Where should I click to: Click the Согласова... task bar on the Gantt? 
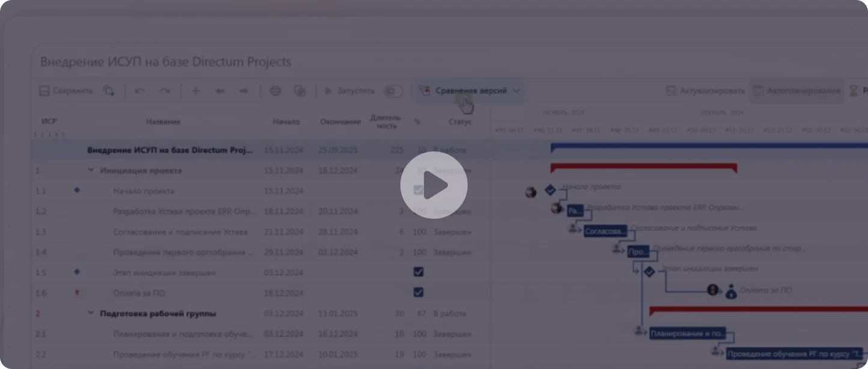click(x=605, y=231)
